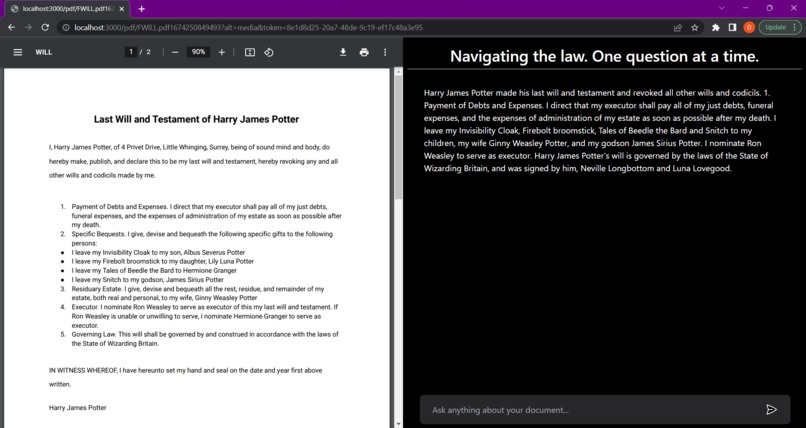This screenshot has width=806, height=428.
Task: Send the question with paper plane icon
Action: 771,410
